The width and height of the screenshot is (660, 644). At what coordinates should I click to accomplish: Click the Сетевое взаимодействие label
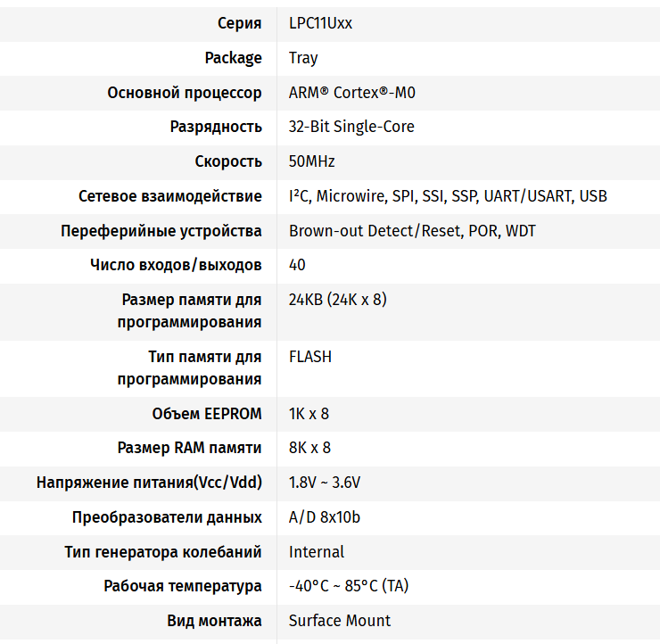(x=170, y=196)
